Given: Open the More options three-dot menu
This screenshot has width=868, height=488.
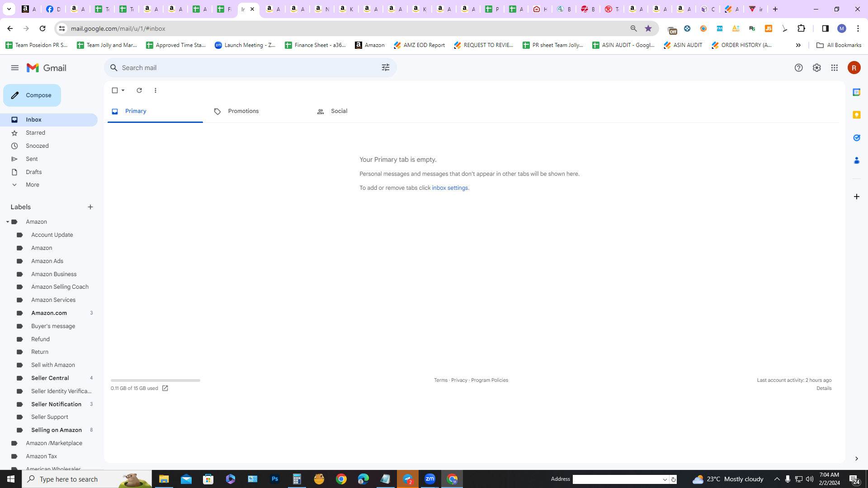Looking at the screenshot, I should [x=156, y=90].
